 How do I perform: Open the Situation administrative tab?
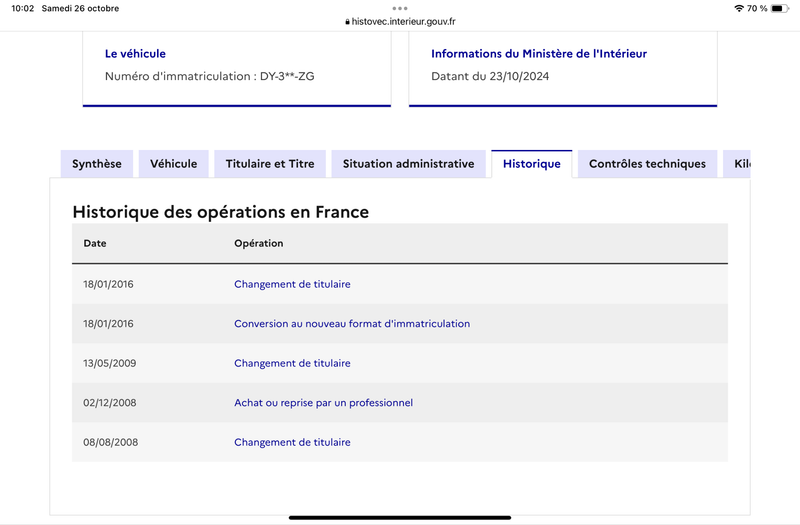pyautogui.click(x=408, y=164)
